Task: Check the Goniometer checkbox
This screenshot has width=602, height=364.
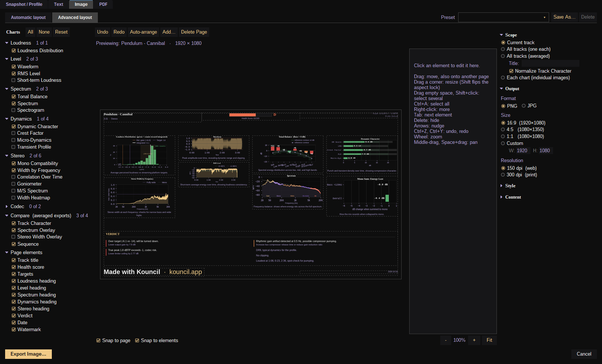Action: click(14, 184)
